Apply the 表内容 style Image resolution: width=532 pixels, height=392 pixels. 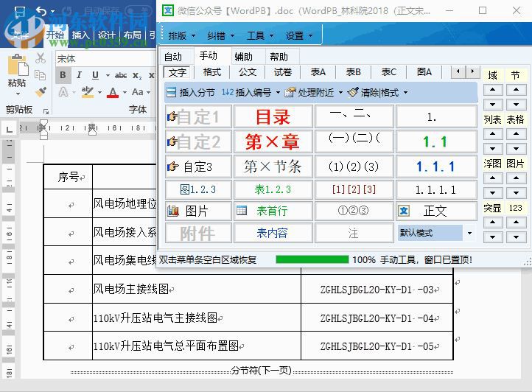coord(273,233)
